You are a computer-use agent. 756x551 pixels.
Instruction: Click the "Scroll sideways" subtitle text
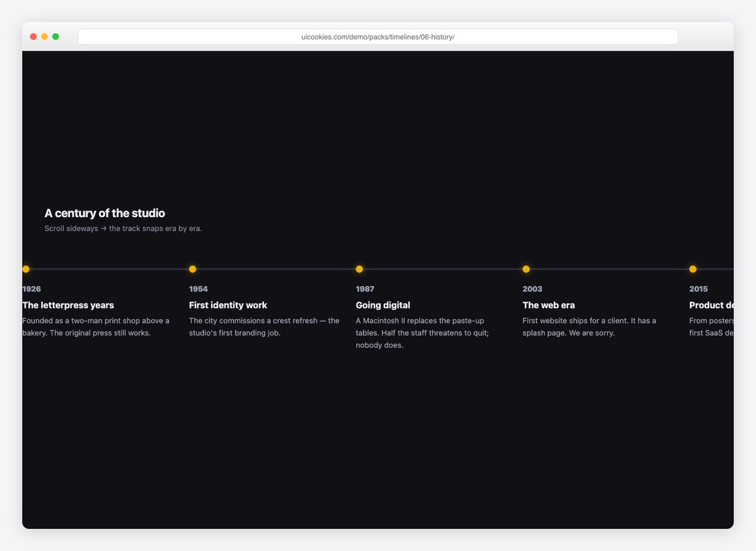tap(123, 229)
